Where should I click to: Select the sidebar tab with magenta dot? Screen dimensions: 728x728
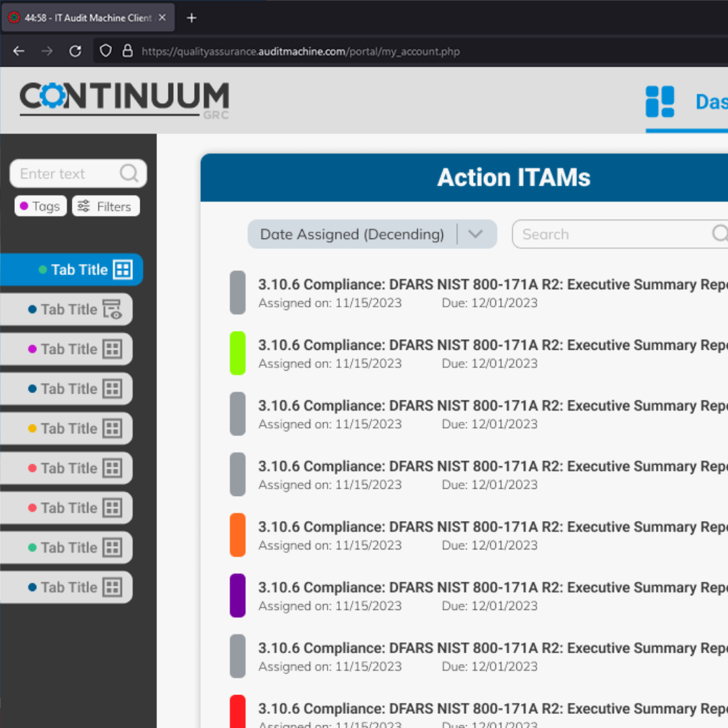66,349
